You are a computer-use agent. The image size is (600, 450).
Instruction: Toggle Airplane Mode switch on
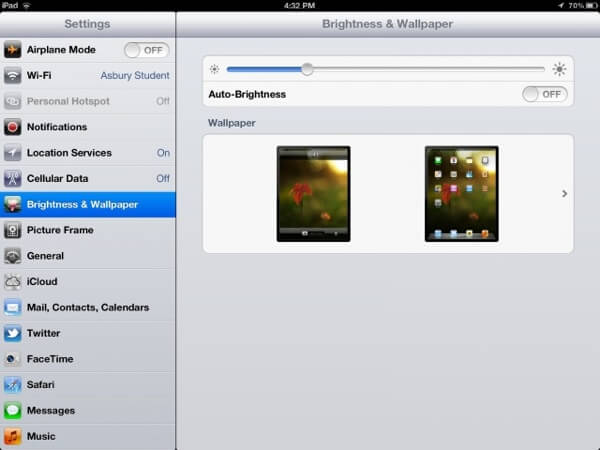(147, 50)
